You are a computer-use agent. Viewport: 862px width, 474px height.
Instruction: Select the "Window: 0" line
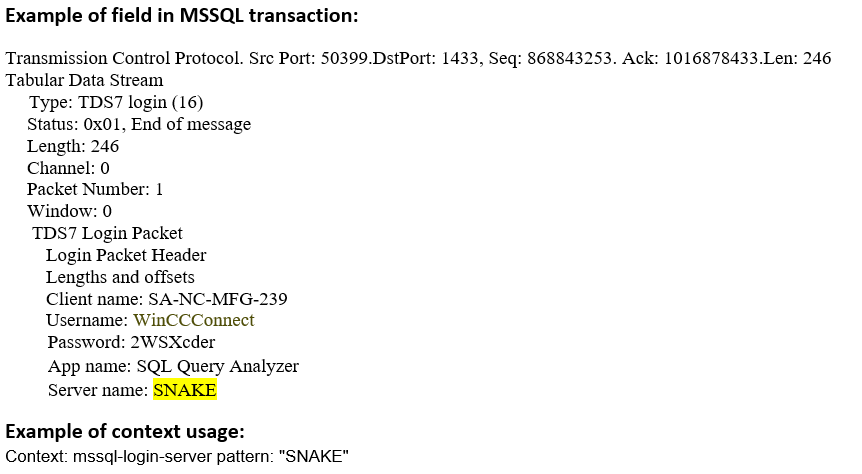(x=69, y=211)
